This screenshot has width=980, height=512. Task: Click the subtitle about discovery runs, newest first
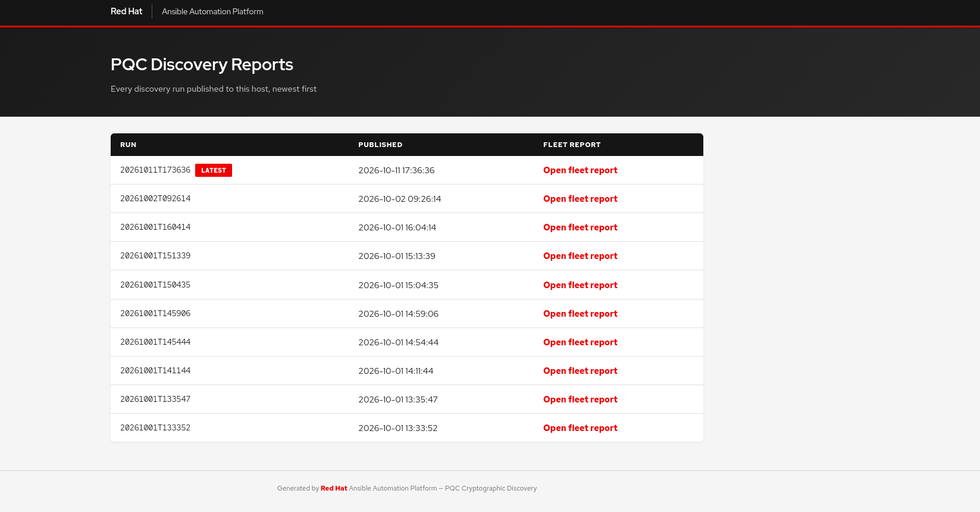[x=214, y=89]
